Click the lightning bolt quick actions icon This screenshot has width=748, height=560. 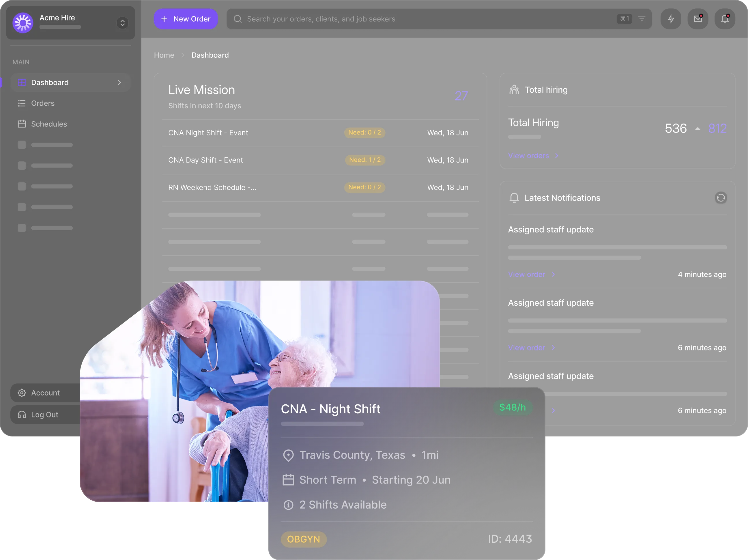(671, 19)
